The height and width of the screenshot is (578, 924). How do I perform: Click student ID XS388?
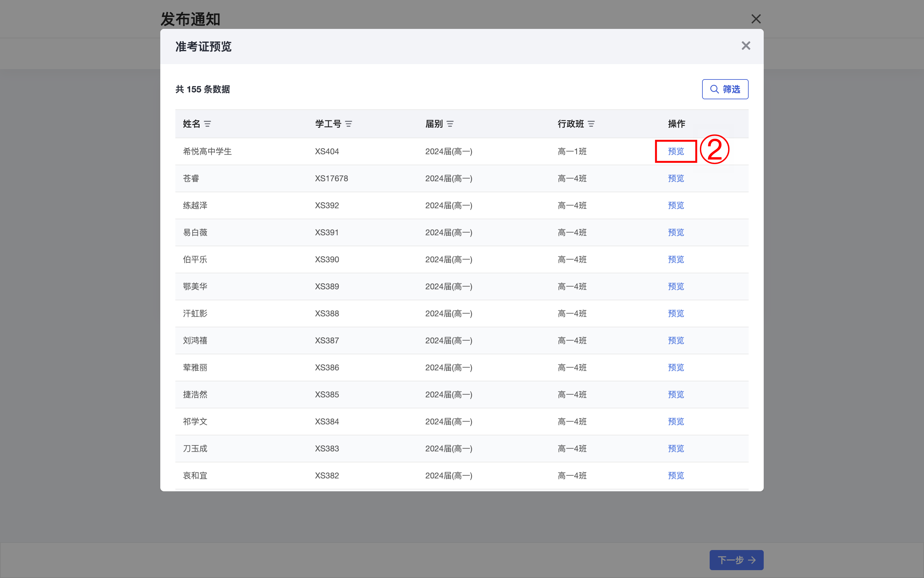pyautogui.click(x=327, y=314)
